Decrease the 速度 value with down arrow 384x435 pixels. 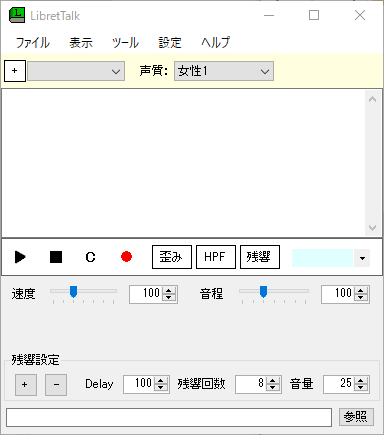pos(169,298)
